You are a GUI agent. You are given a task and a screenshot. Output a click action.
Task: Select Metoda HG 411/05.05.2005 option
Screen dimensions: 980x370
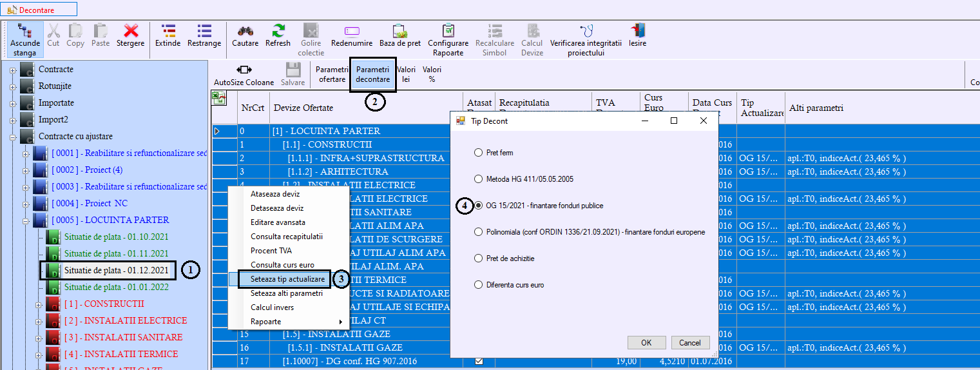point(478,179)
